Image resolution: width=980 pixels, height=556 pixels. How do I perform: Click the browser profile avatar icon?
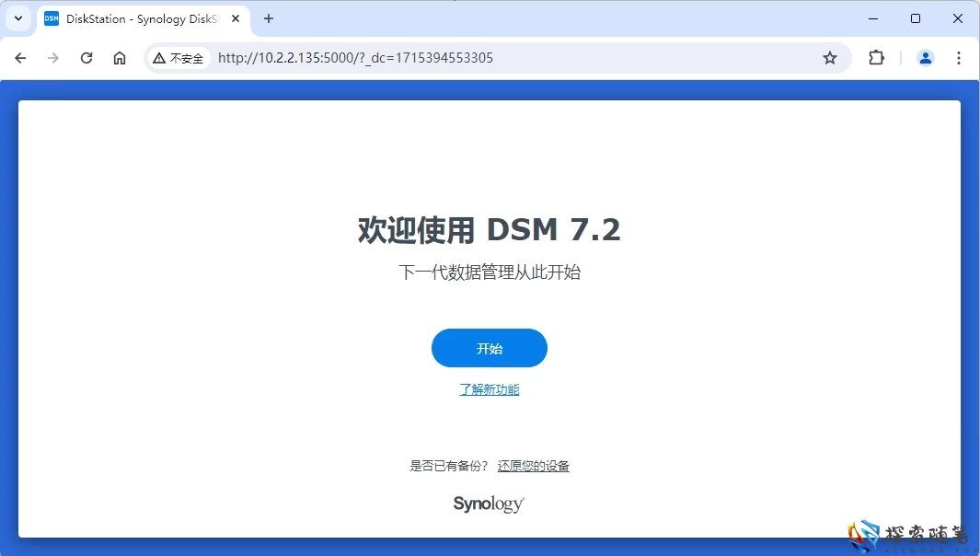pyautogui.click(x=925, y=57)
